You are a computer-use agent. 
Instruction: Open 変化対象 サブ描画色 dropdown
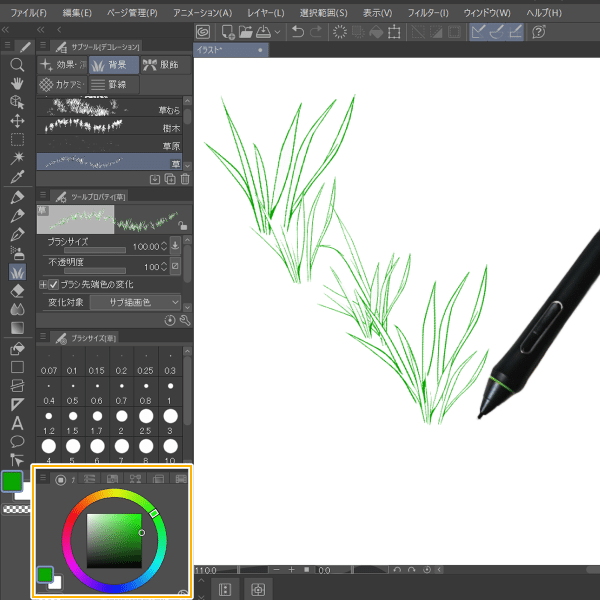pyautogui.click(x=135, y=302)
